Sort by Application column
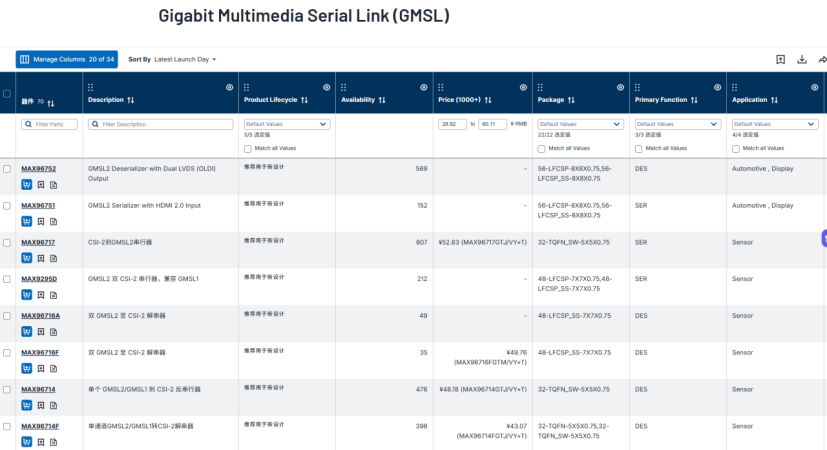 point(774,100)
